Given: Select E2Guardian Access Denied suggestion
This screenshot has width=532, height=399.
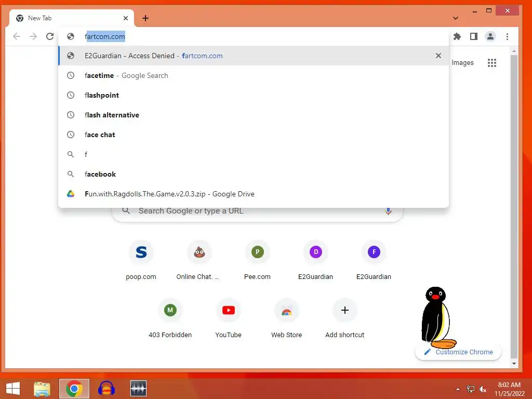Looking at the screenshot, I should tap(254, 56).
